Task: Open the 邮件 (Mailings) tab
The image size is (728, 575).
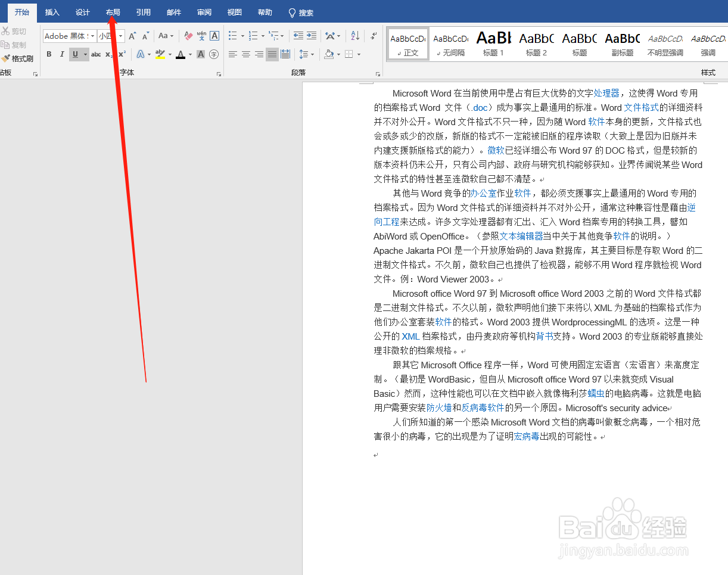Action: coord(174,13)
